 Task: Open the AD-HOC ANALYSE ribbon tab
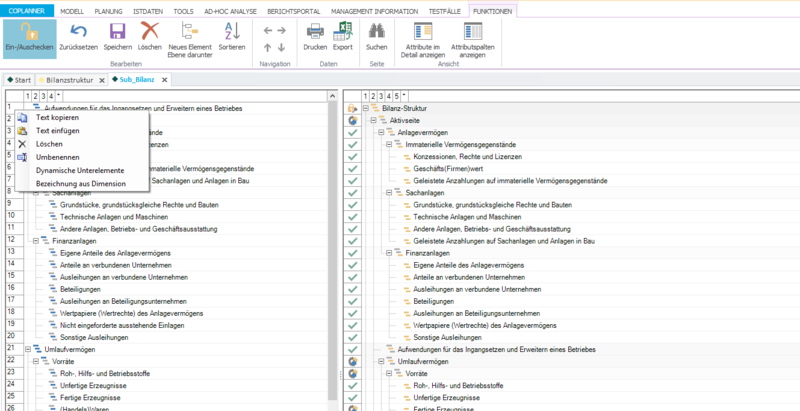231,11
